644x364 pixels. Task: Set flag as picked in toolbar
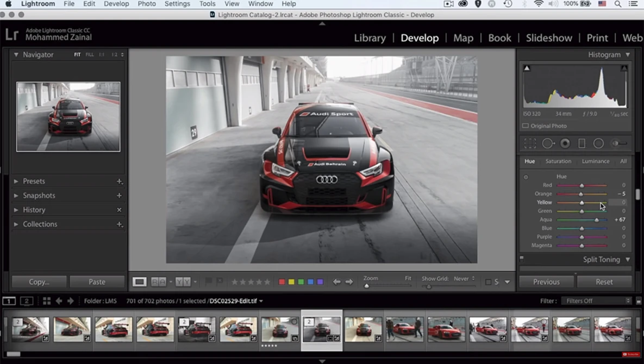tap(209, 281)
